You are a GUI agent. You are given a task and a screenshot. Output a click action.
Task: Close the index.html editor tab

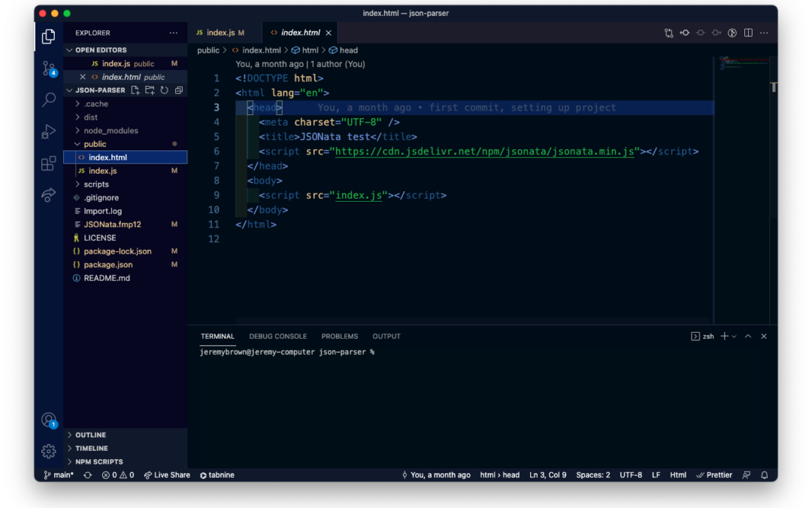[x=329, y=32]
